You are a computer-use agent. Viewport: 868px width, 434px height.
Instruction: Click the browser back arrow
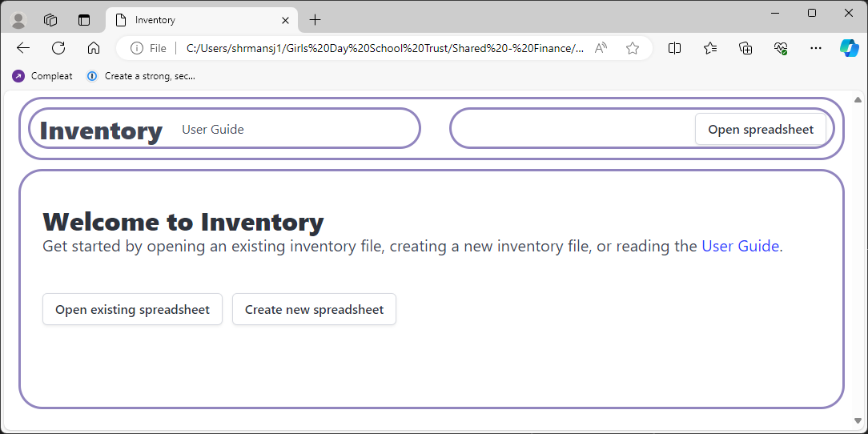(x=23, y=48)
